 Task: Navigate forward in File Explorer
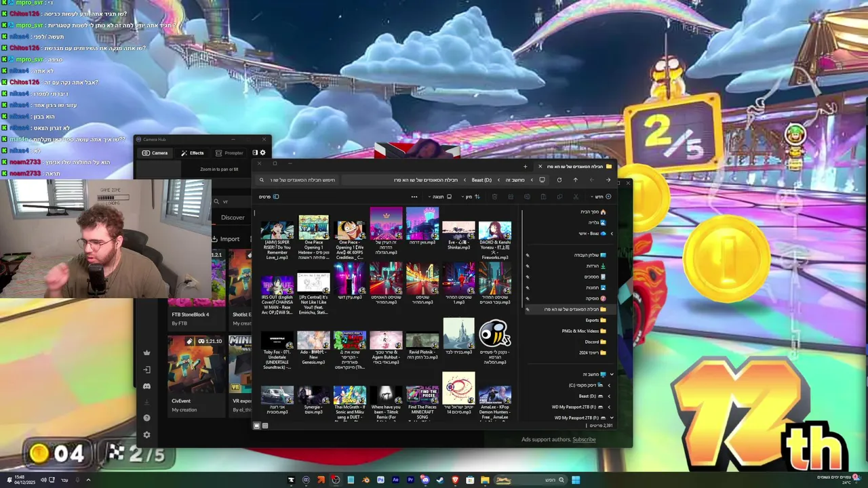[591, 180]
